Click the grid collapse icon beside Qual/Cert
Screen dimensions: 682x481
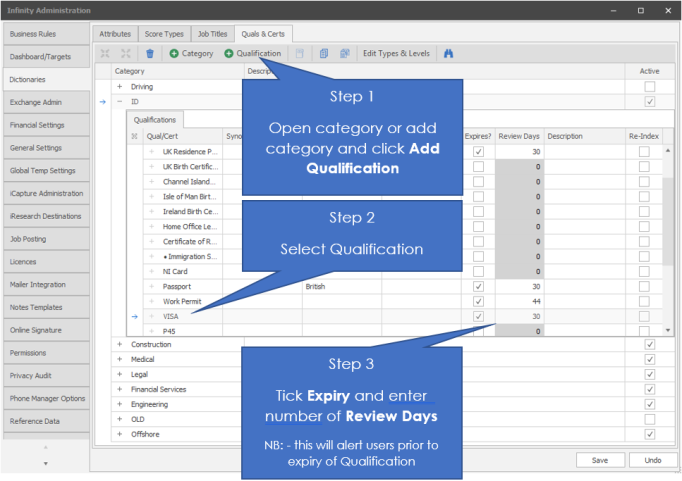(x=134, y=136)
